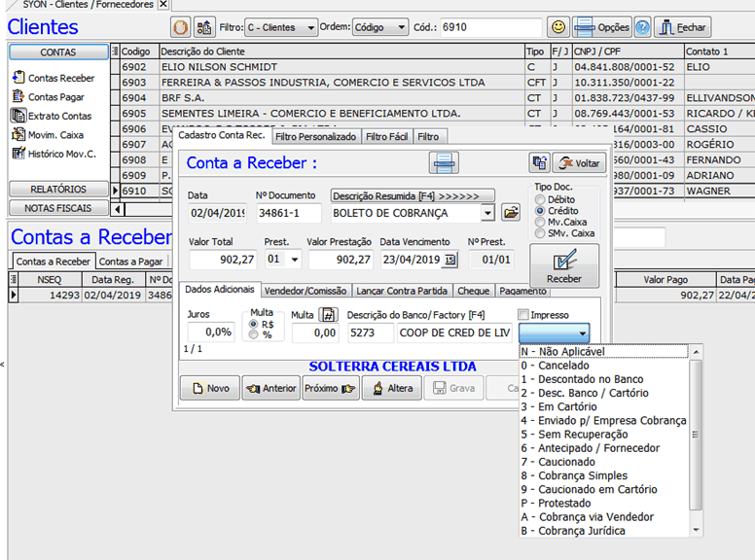
Task: Click the Cód. input field
Action: pos(490,28)
